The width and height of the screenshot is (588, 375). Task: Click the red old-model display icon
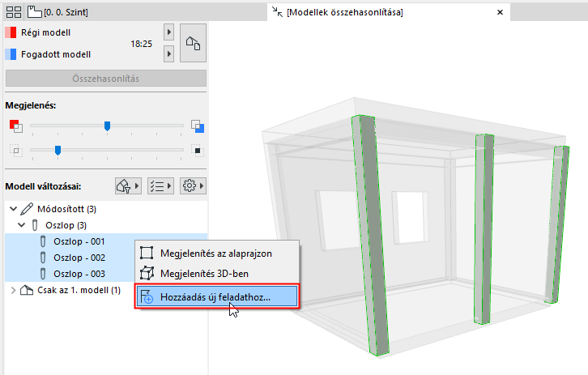click(15, 126)
